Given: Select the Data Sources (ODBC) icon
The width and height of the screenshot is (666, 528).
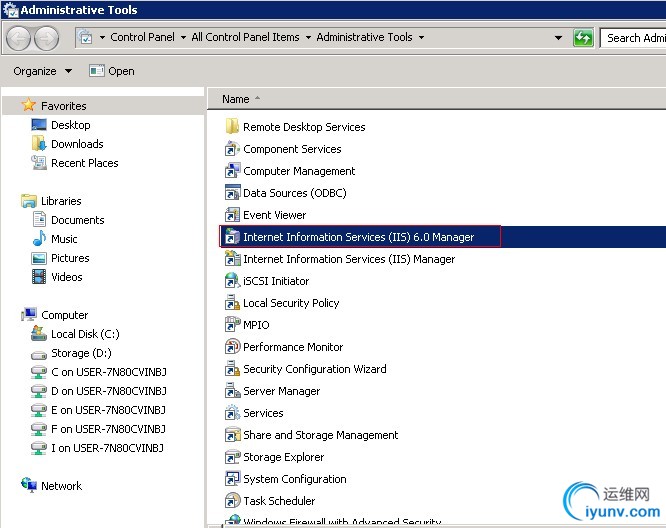Looking at the screenshot, I should pyautogui.click(x=232, y=193).
